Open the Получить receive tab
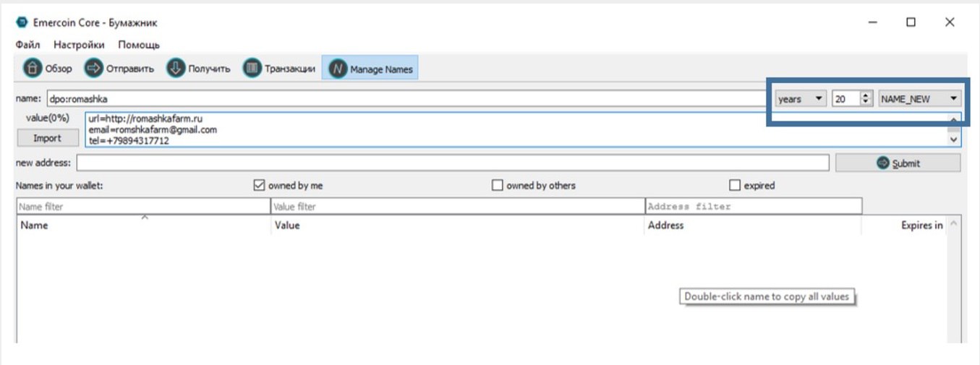 pyautogui.click(x=198, y=69)
